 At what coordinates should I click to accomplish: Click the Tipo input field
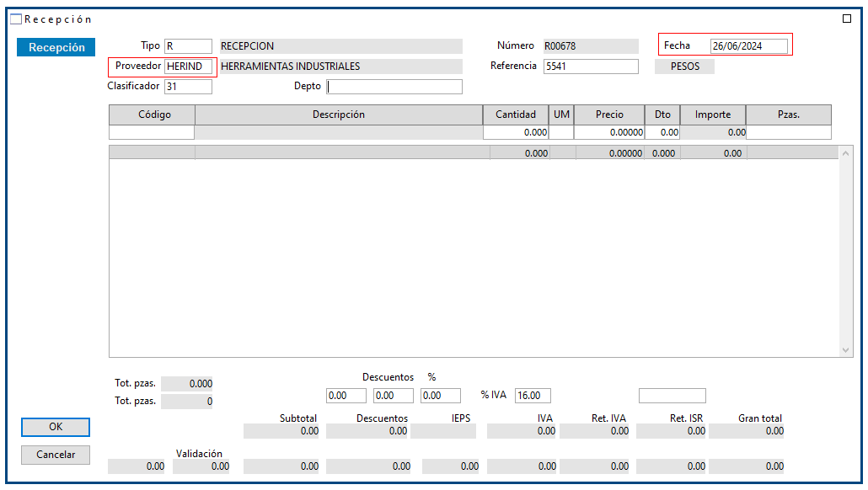click(188, 46)
